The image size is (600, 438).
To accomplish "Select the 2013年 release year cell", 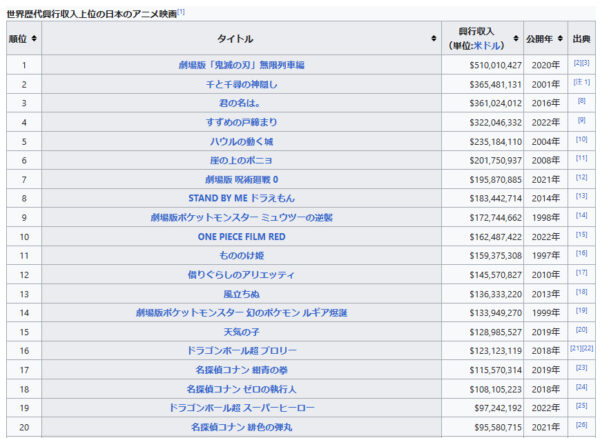I will pyautogui.click(x=546, y=294).
